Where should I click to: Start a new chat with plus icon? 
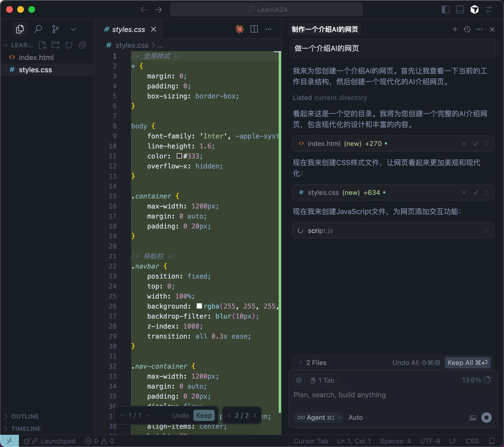click(x=455, y=29)
